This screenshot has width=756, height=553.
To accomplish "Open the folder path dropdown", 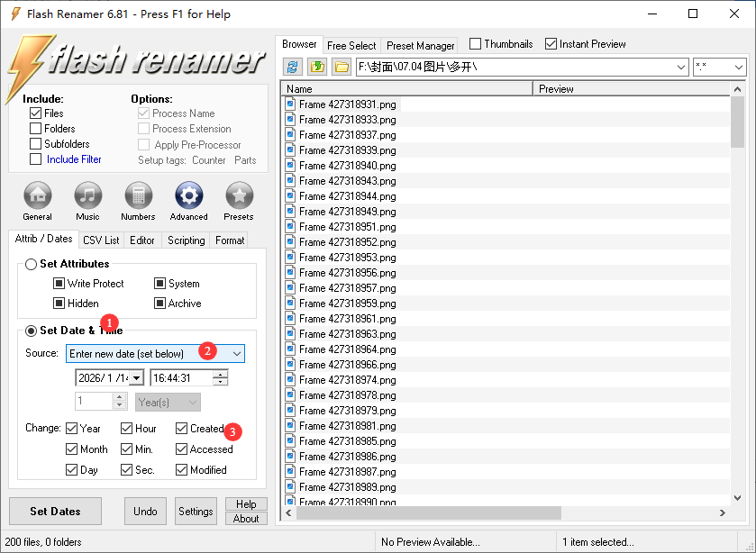I will pos(680,68).
